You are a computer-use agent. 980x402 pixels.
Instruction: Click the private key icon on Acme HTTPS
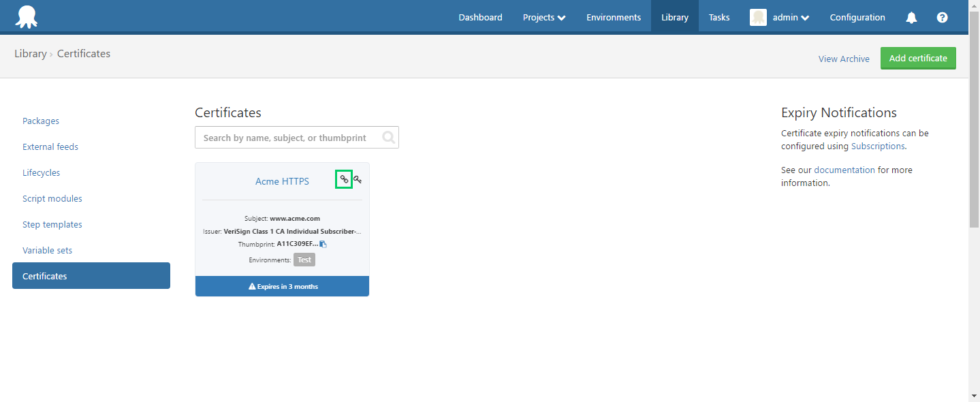pyautogui.click(x=358, y=180)
